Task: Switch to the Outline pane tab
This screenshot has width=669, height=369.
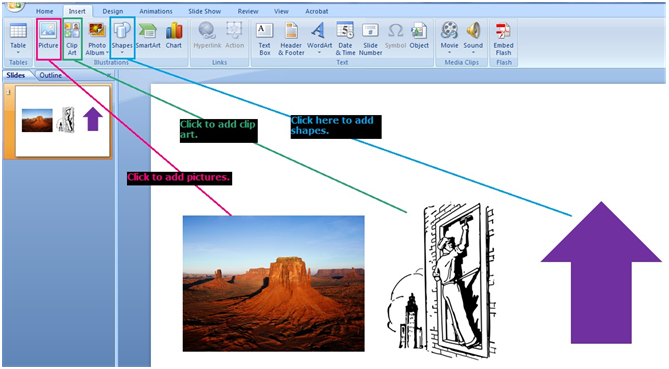Action: (x=50, y=75)
